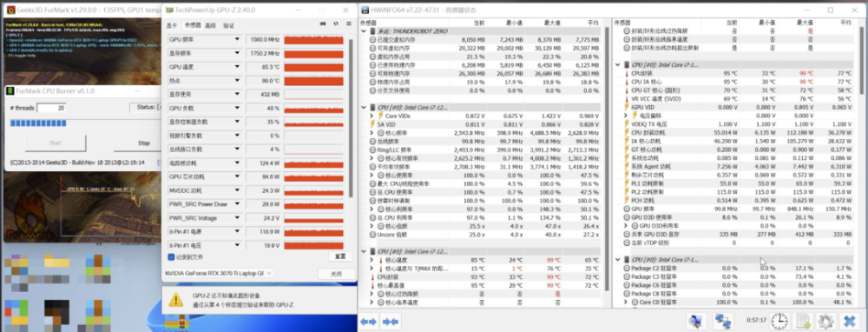Image resolution: width=868 pixels, height=332 pixels.
Task: Click lightning icon beside Core VIDs
Action: [380, 116]
